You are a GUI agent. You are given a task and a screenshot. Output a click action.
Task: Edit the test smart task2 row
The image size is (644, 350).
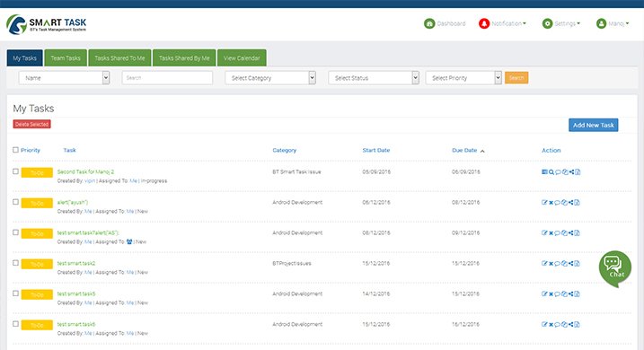(x=544, y=264)
